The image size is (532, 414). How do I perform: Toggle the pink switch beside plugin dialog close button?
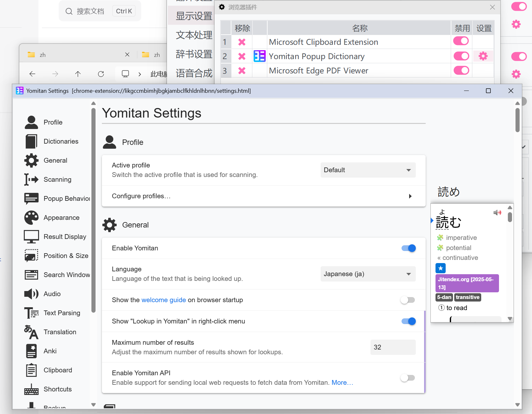(x=519, y=7)
